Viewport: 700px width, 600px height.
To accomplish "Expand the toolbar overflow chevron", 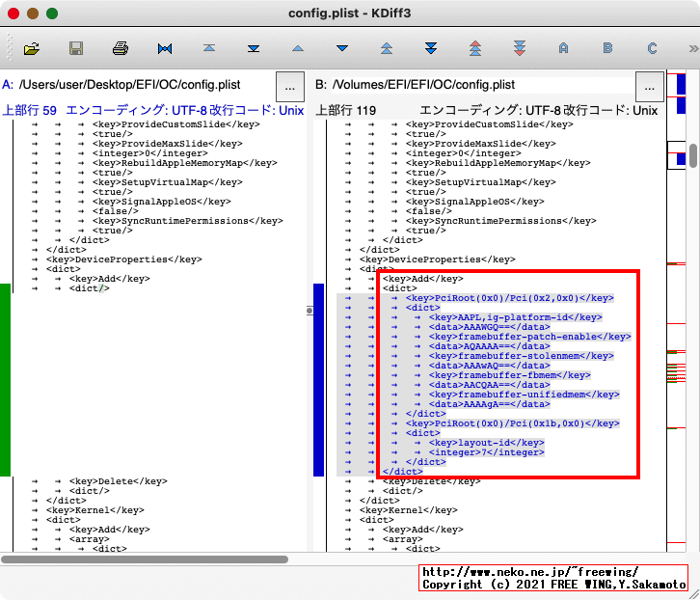I will [x=693, y=48].
